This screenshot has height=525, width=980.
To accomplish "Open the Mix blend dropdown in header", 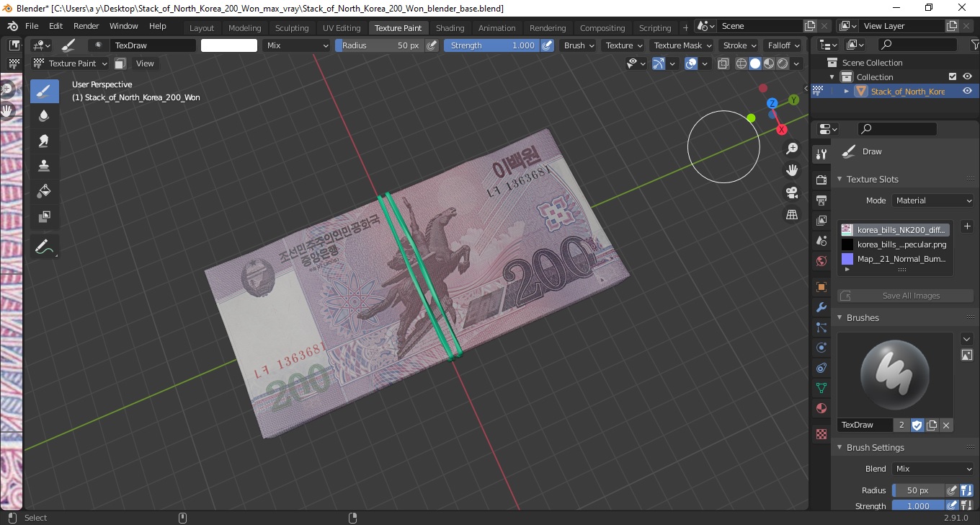I will pyautogui.click(x=296, y=45).
